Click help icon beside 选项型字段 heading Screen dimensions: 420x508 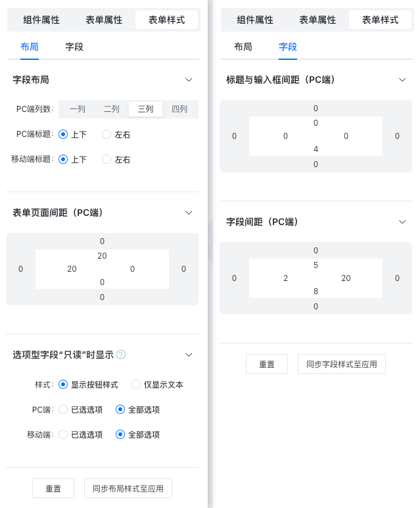point(121,355)
